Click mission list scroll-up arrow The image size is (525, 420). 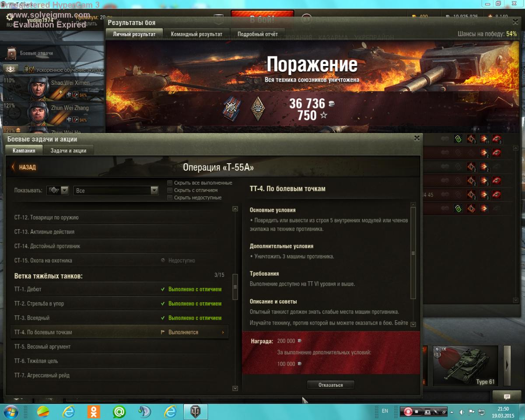pos(235,209)
